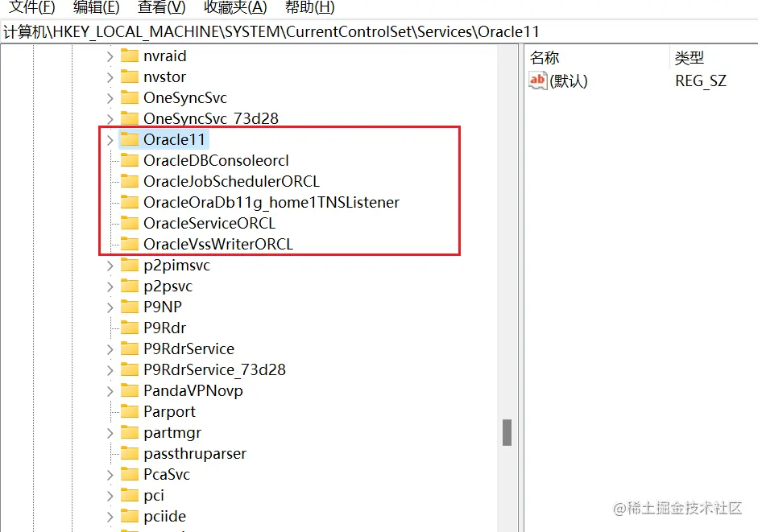Click the p2pimsvc folder icon
Image resolution: width=758 pixels, height=532 pixels.
tap(129, 265)
